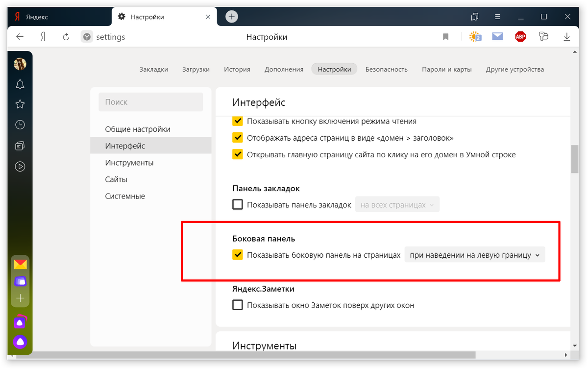Click the vertical scrollbar thumb

(x=575, y=159)
